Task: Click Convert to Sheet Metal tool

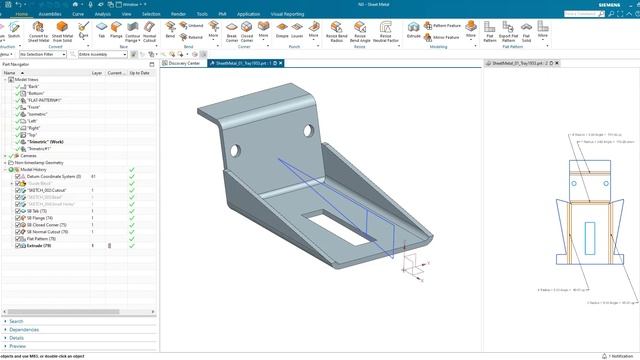Action: pos(39,32)
